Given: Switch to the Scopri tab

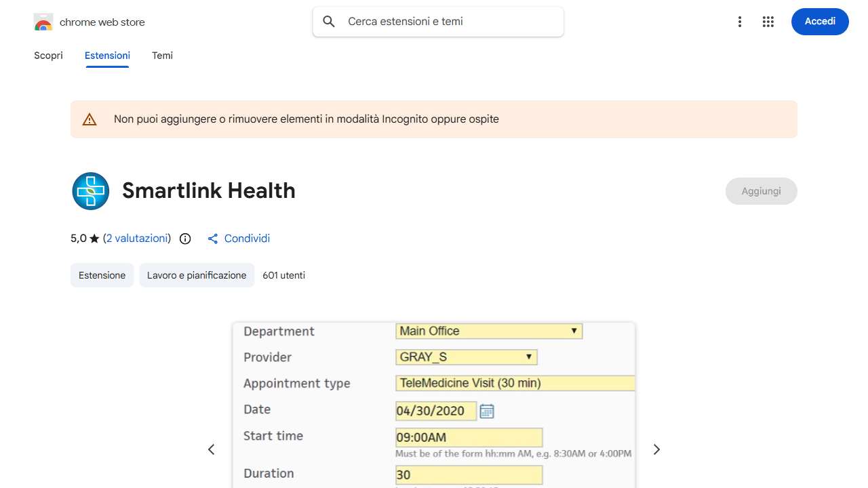Looking at the screenshot, I should pyautogui.click(x=48, y=56).
